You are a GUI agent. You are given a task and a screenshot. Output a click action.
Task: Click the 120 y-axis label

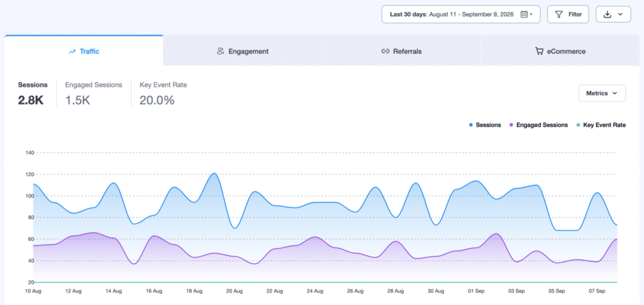coord(29,174)
